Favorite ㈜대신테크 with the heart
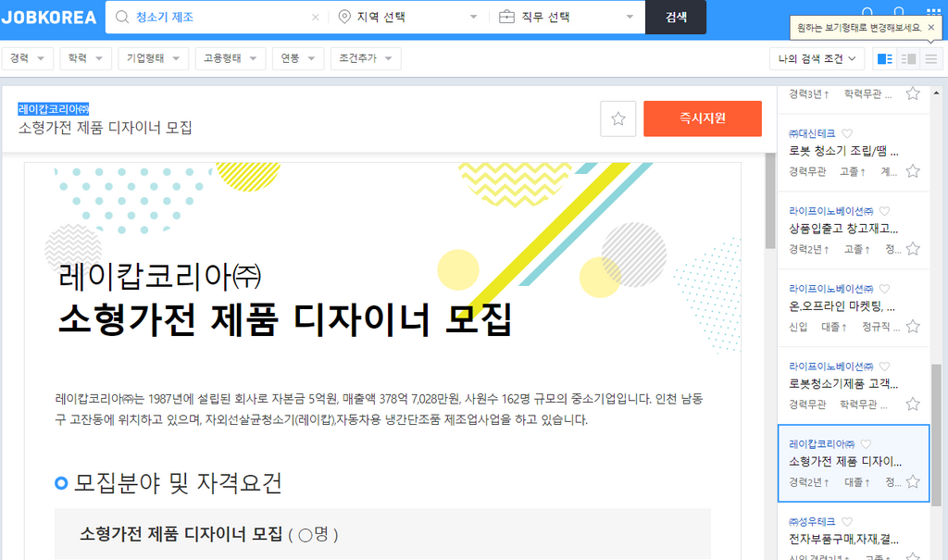Screen dimensions: 948x560 pyautogui.click(x=847, y=133)
